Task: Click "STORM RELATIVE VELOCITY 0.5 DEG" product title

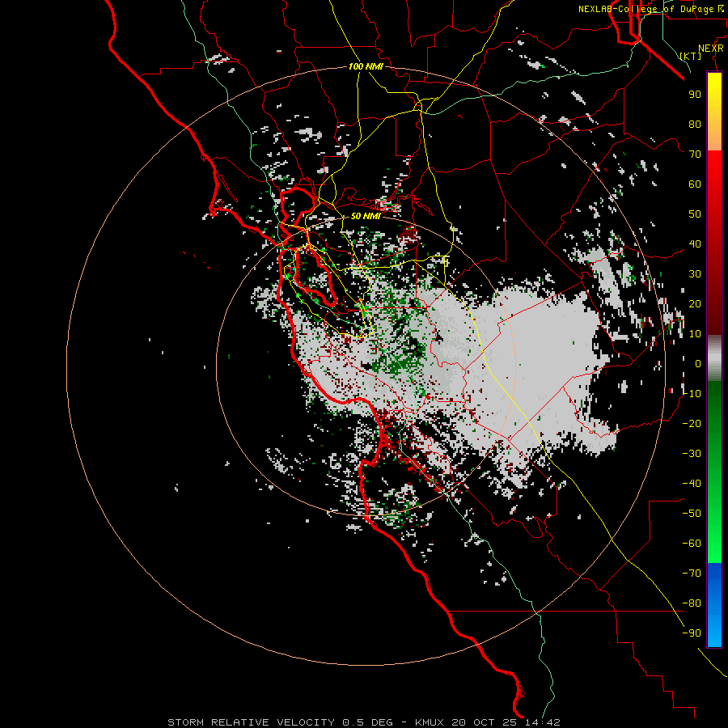Action: 280,722
